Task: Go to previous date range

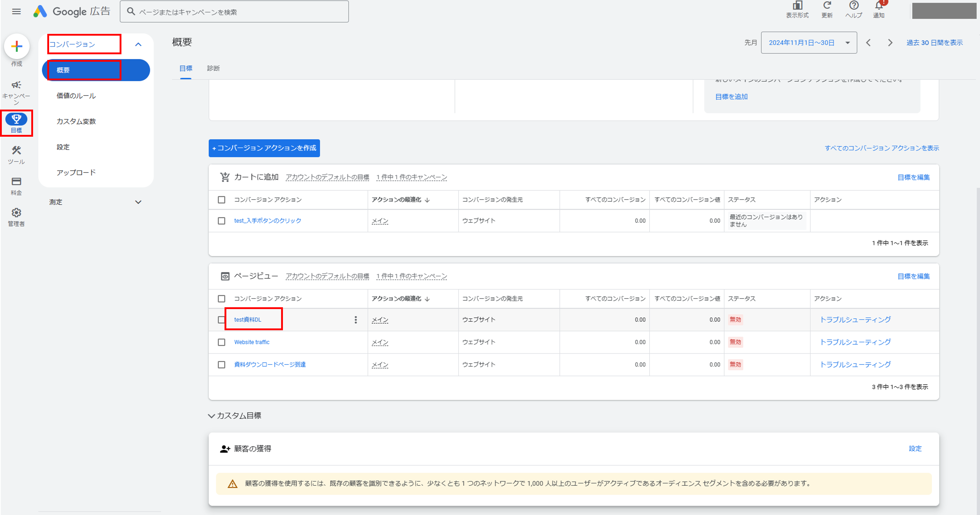Action: click(x=868, y=43)
